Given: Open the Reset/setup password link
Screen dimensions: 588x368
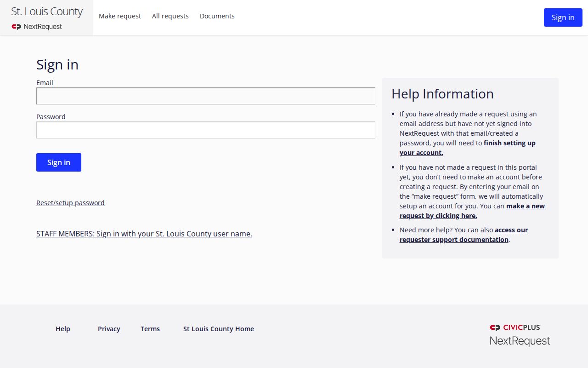Looking at the screenshot, I should pyautogui.click(x=70, y=203).
